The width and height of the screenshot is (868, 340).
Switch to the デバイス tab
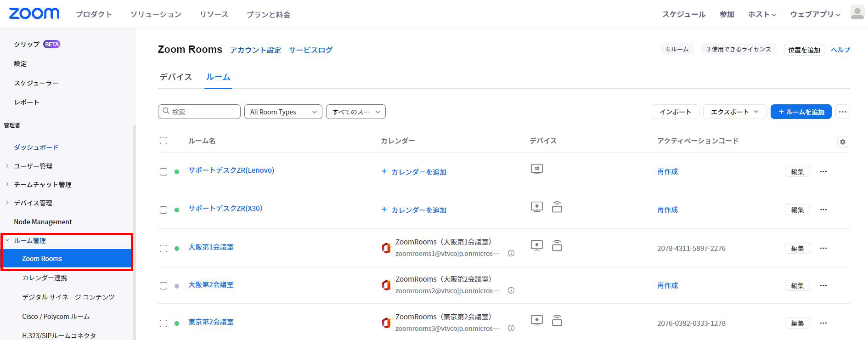point(175,77)
